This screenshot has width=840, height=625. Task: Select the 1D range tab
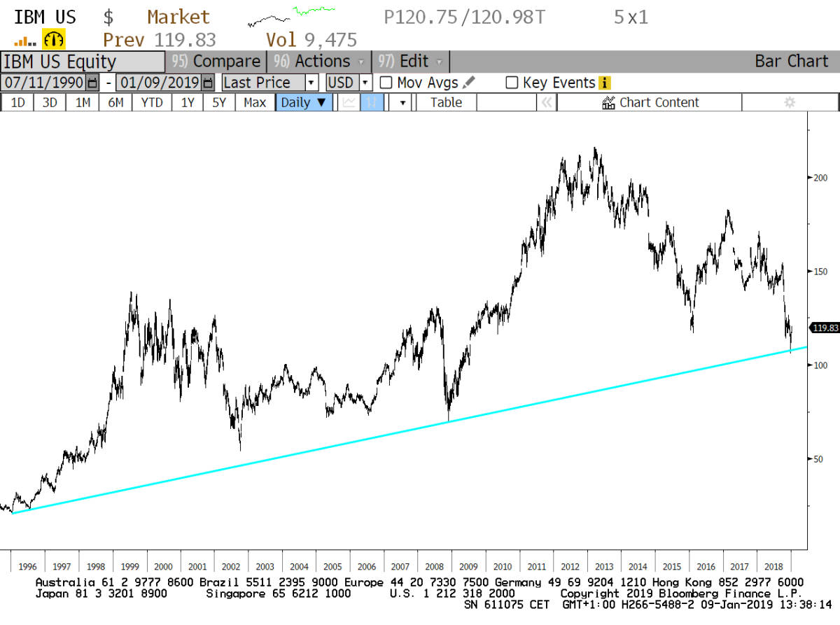click(x=17, y=102)
